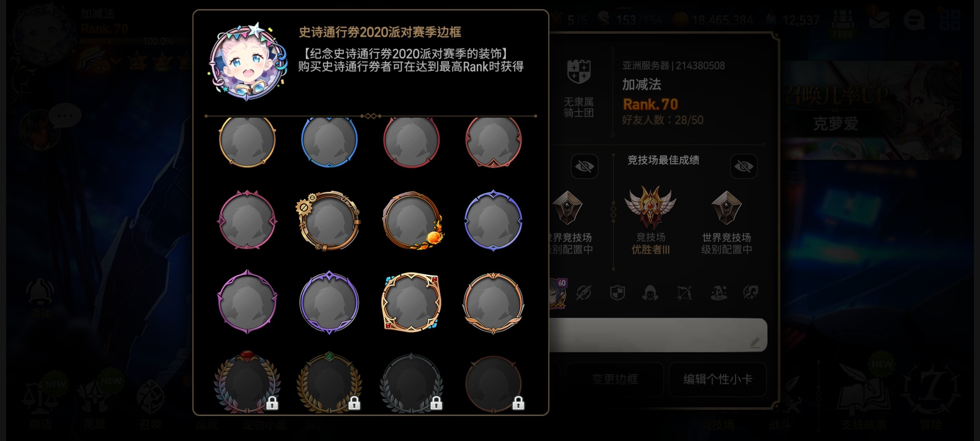980x441 pixels.
Task: Select the orange winged border frame
Action: [493, 303]
